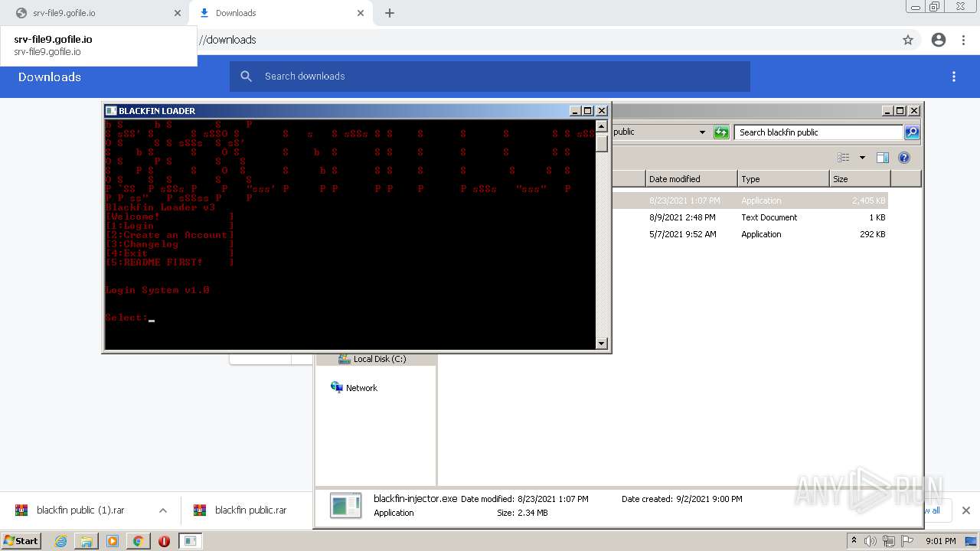Click the Explorer search magnifier button
This screenshot has width=980, height=551.
tap(912, 132)
